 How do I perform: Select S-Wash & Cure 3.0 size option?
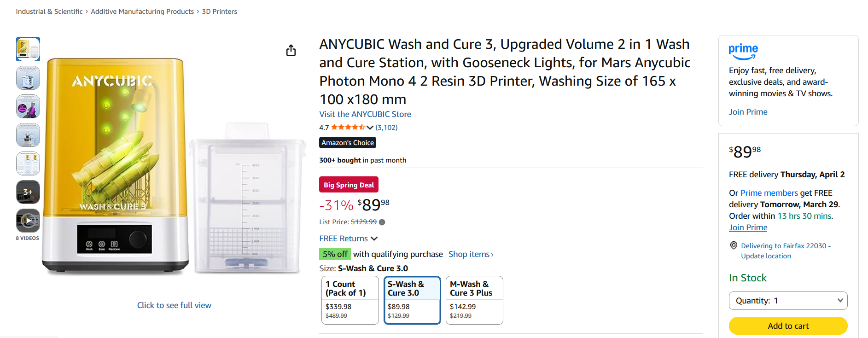click(x=412, y=300)
